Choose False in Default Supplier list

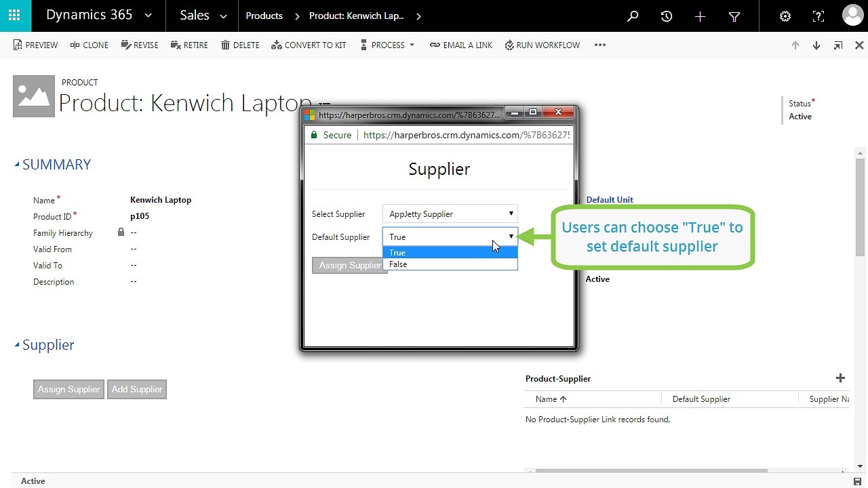450,264
